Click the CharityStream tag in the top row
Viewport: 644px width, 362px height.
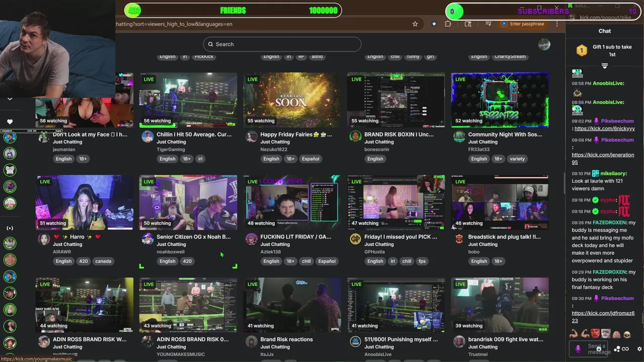click(x=510, y=56)
